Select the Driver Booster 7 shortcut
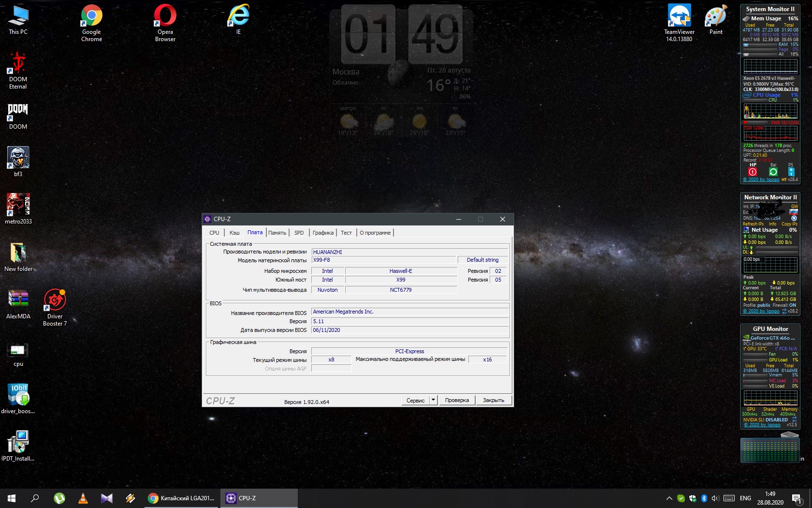812x508 pixels. 55,308
